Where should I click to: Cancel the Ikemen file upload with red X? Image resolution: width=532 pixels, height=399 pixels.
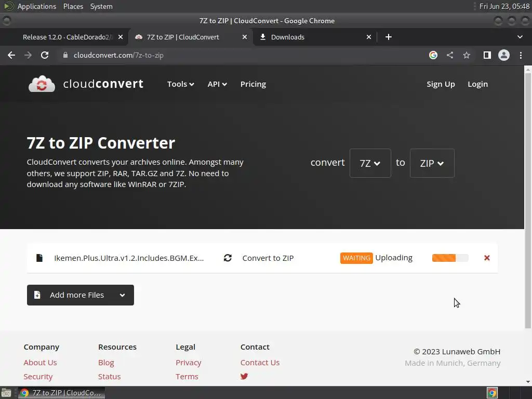pos(487,258)
